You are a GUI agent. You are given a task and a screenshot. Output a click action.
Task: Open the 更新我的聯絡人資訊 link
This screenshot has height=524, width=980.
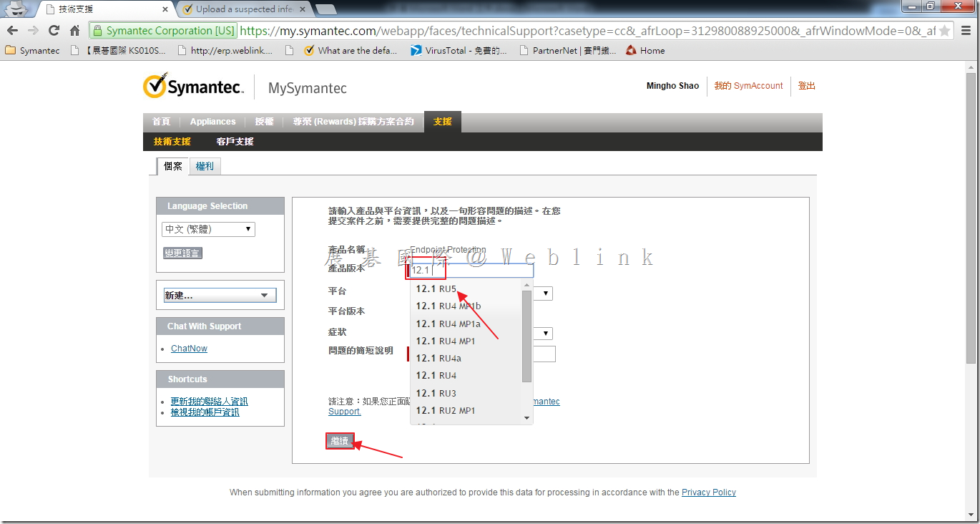pyautogui.click(x=209, y=402)
